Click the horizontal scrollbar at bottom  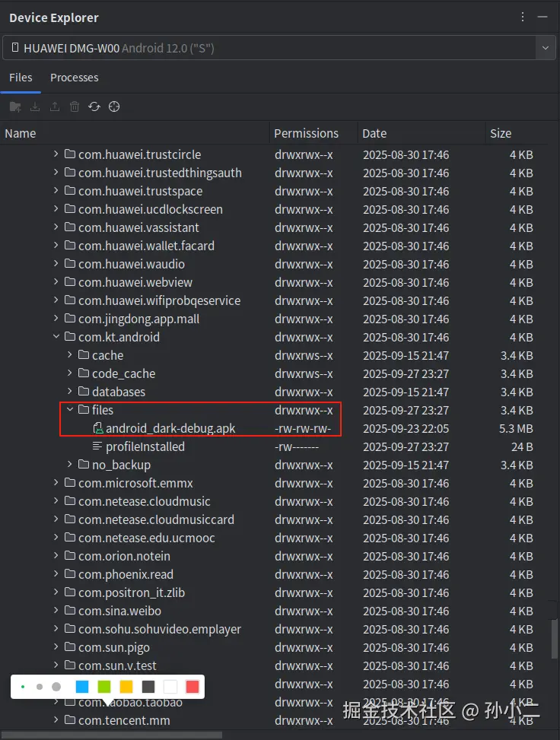pos(111,735)
